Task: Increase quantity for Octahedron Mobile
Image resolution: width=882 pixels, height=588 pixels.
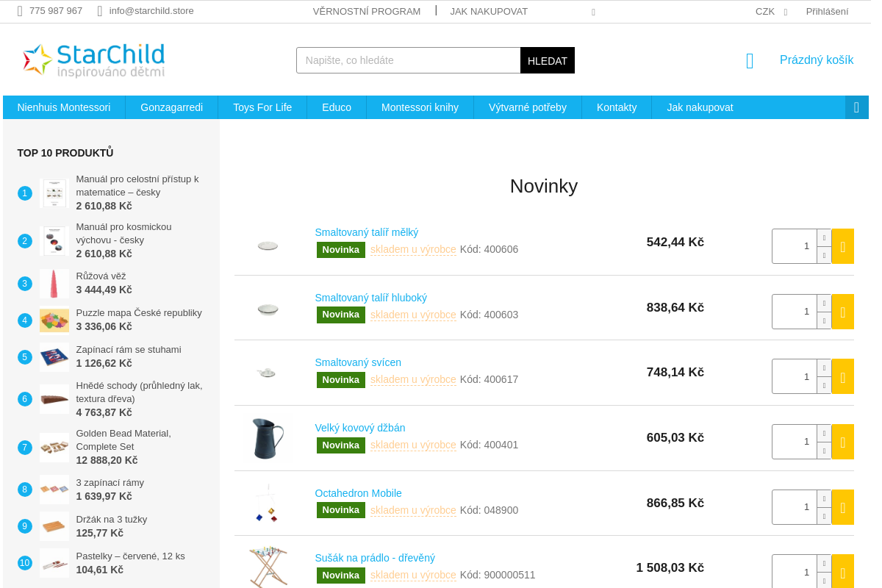Action: click(824, 498)
